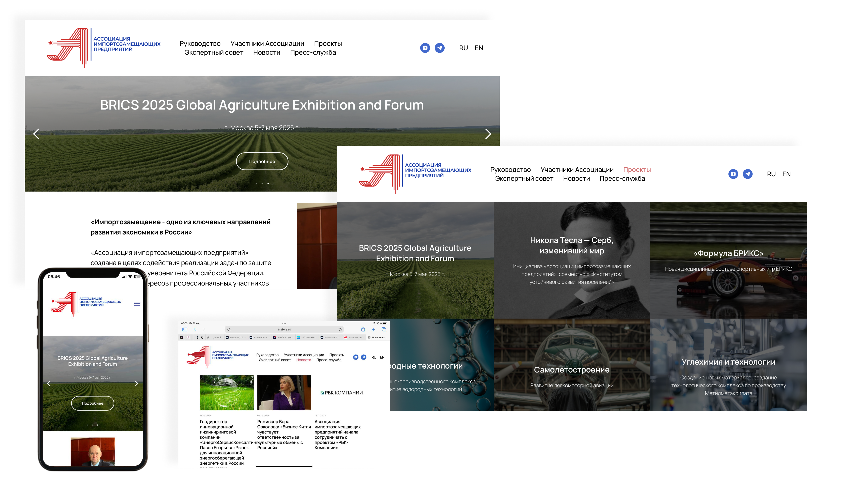The width and height of the screenshot is (868, 492).
Task: Switch language to EN in top header
Action: [x=479, y=48]
